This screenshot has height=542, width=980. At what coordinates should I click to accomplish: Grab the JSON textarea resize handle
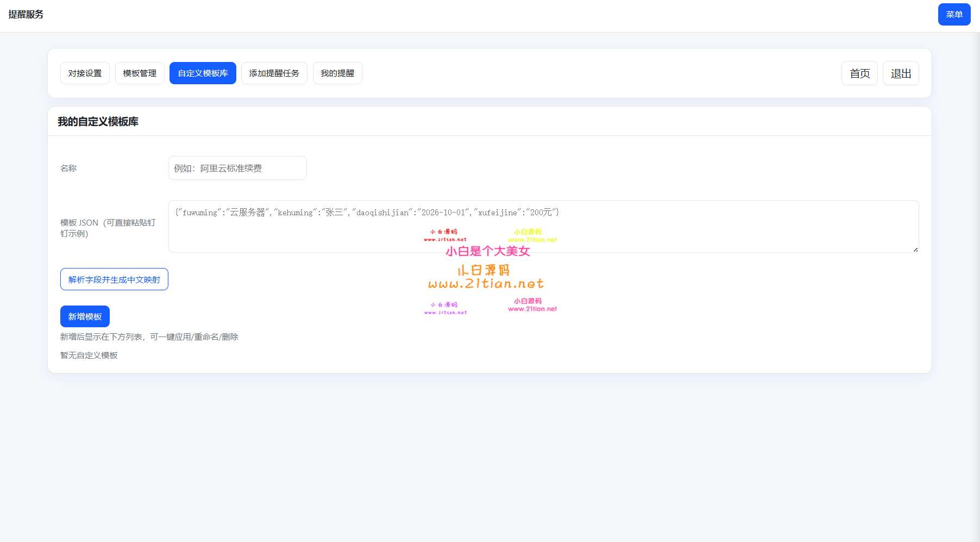(x=915, y=250)
